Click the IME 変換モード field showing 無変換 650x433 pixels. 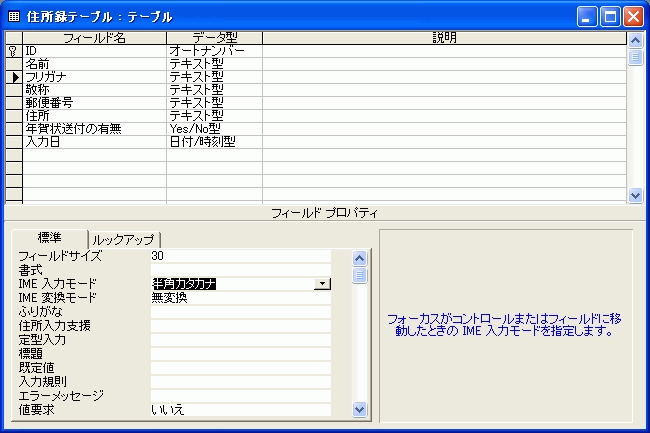point(241,298)
